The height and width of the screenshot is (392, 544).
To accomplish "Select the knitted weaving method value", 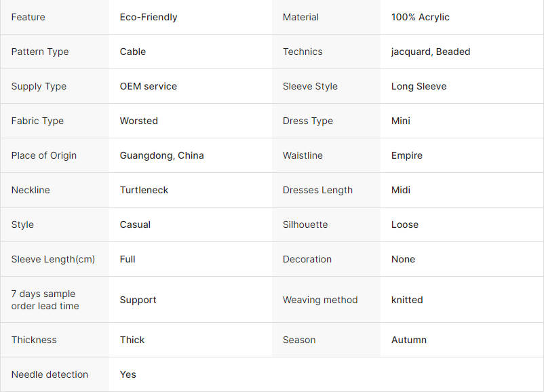I will tap(407, 300).
